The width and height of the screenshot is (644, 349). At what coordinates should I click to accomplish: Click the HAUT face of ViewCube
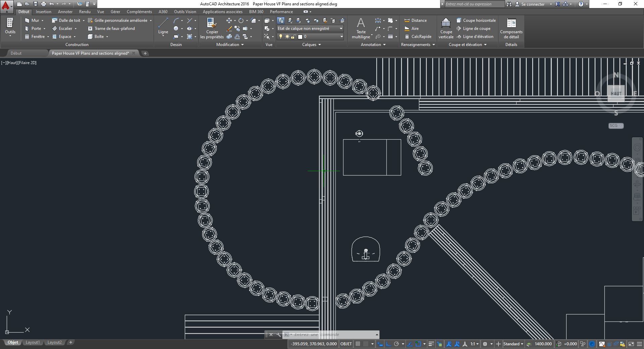coord(616,94)
